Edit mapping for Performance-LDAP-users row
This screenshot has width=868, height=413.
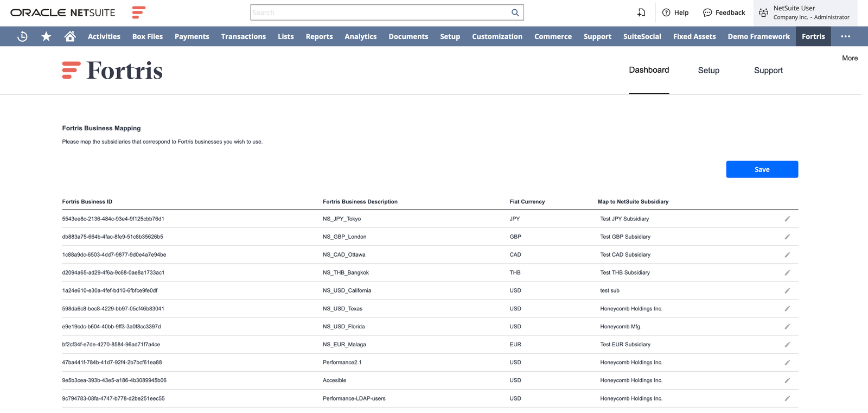787,398
